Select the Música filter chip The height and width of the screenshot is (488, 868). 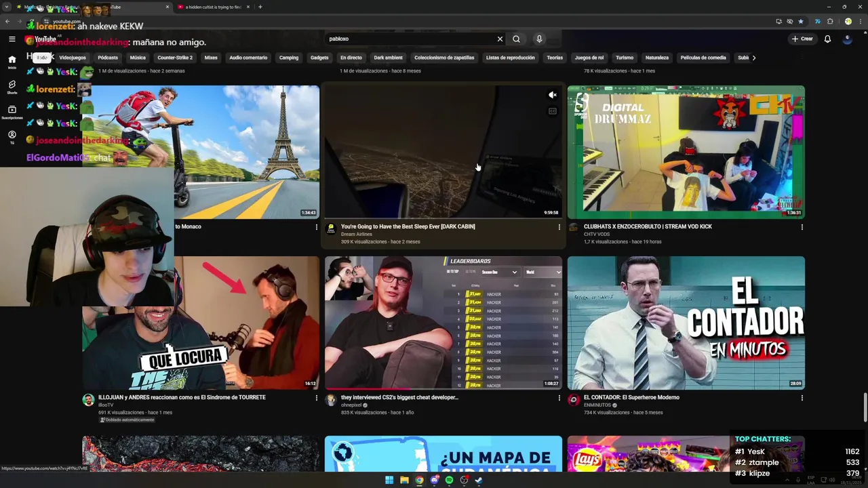coord(138,58)
